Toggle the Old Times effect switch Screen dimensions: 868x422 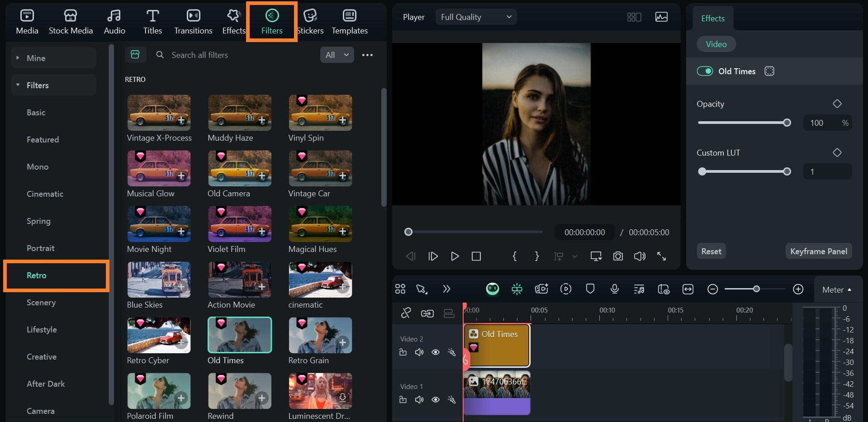[x=705, y=71]
